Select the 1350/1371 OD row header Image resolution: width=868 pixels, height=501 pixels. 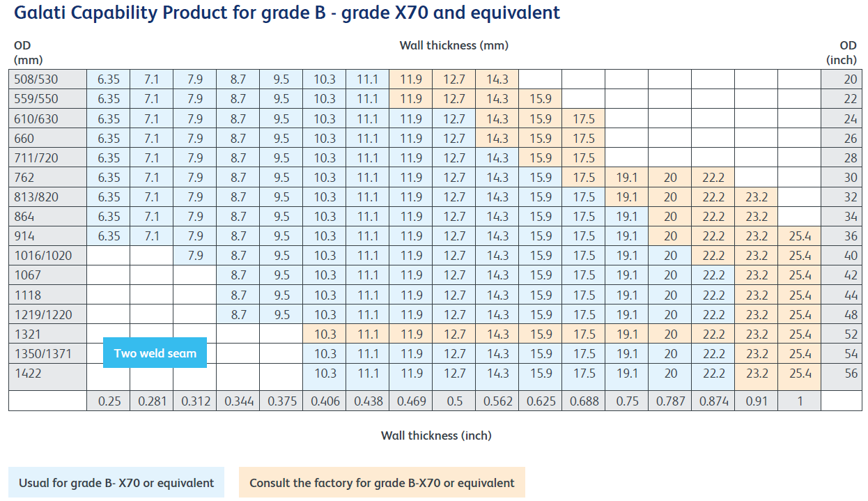point(47,353)
